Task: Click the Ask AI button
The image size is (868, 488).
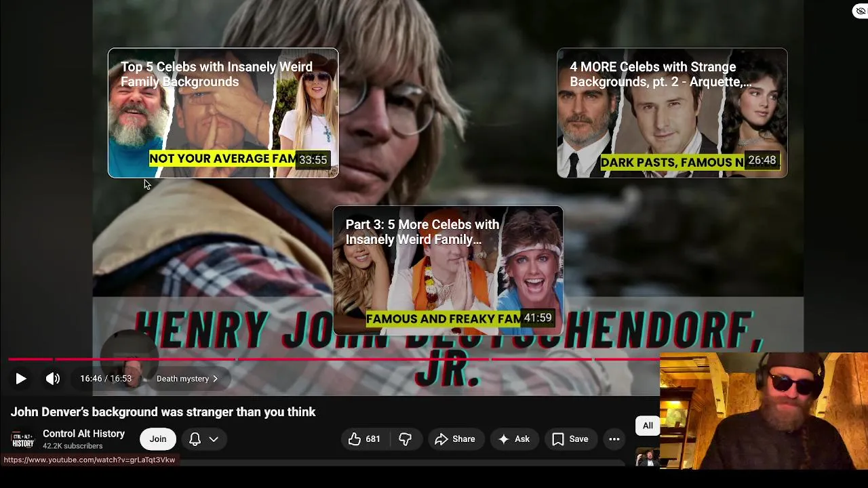Action: [514, 439]
